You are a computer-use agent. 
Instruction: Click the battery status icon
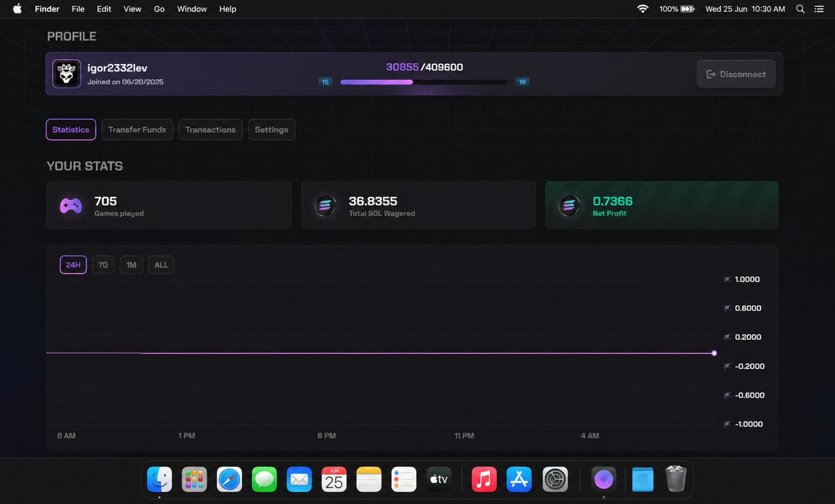(687, 9)
